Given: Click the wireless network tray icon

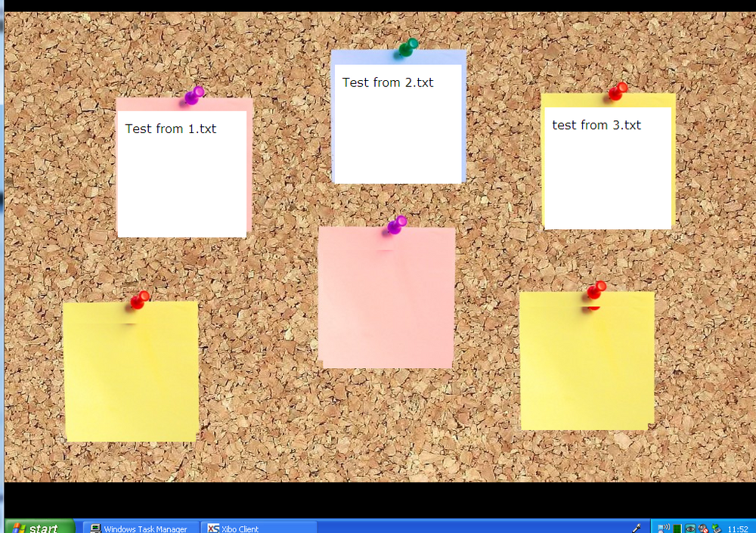Looking at the screenshot, I should click(x=664, y=528).
